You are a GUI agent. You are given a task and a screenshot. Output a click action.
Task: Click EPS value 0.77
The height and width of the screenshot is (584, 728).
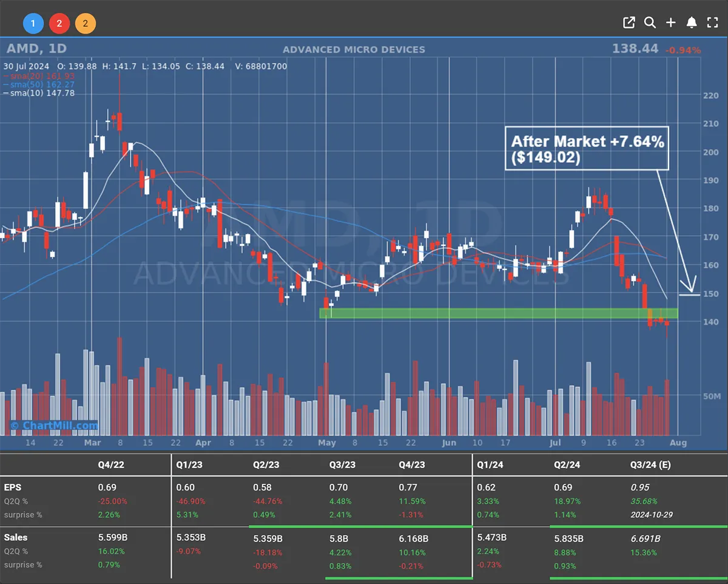408,487
